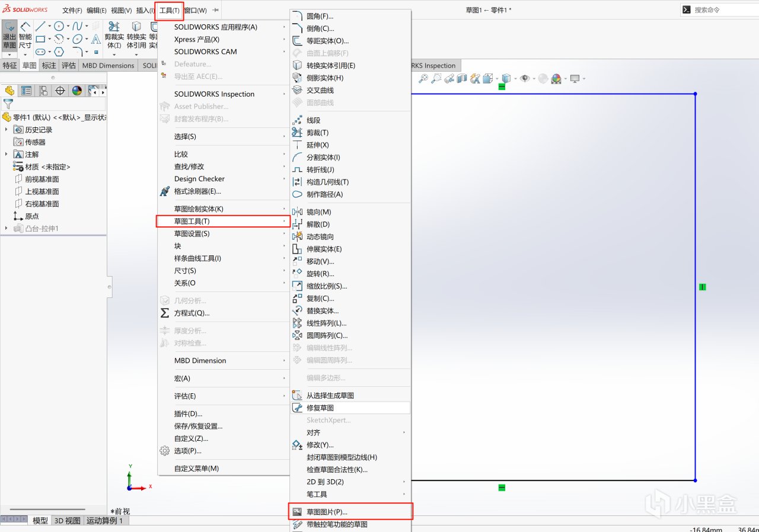Select the Smart Dimension (智能尺寸) tool
The height and width of the screenshot is (532, 759).
(25, 36)
